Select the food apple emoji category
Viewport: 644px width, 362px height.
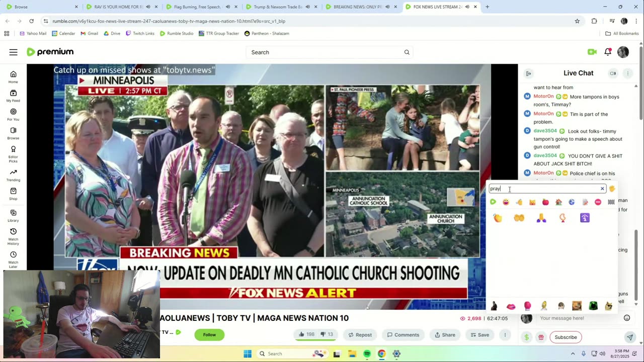(x=545, y=202)
